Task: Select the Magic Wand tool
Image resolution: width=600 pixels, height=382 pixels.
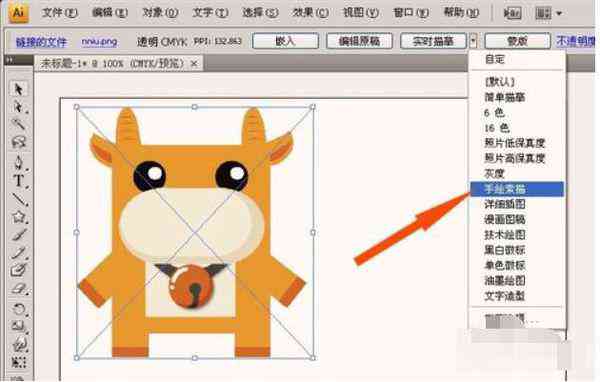Action: tap(18, 124)
